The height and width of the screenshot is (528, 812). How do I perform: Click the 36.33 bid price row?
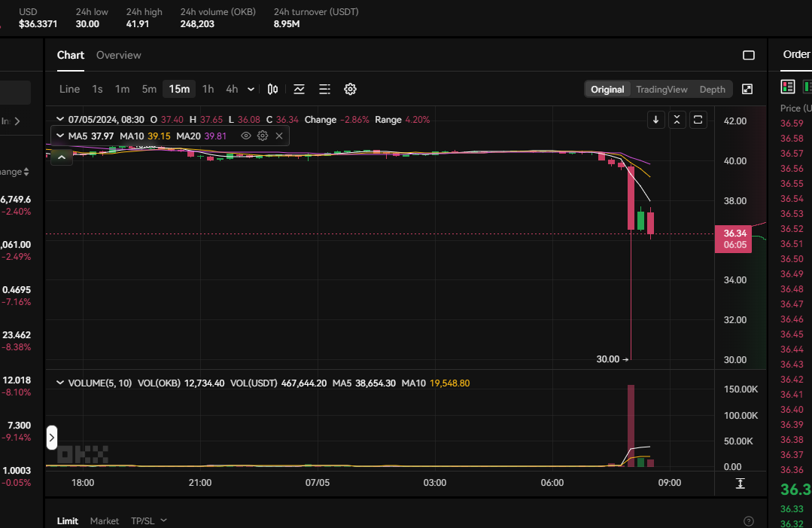pyautogui.click(x=792, y=509)
